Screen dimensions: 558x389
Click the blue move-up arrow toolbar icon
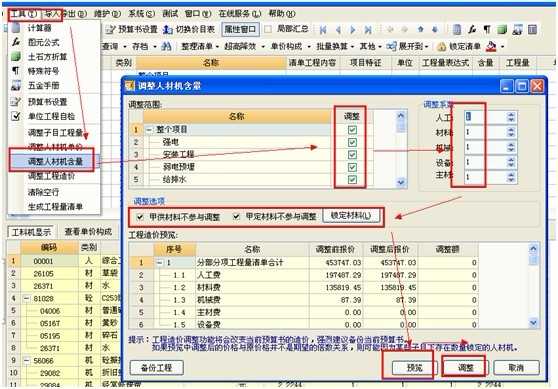click(x=421, y=29)
